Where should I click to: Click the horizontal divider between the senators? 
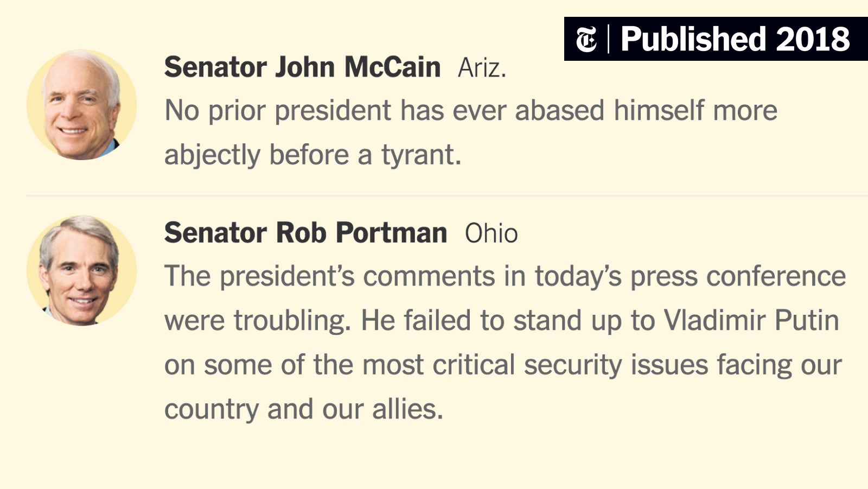tap(447, 195)
